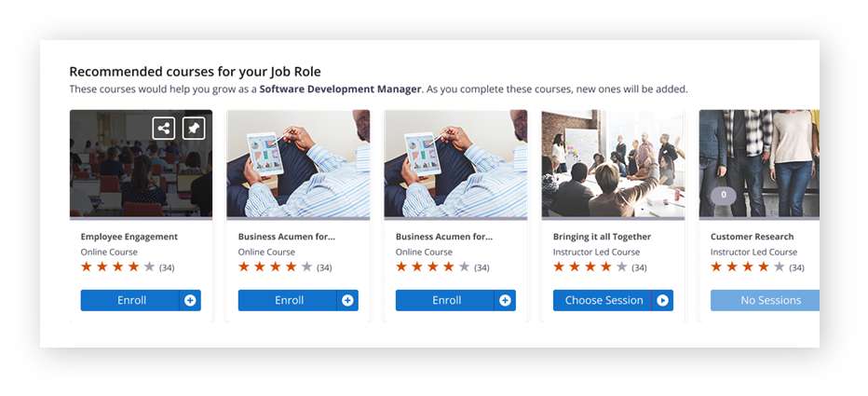This screenshot has width=868, height=396.
Task: Click the share icon on Employee Engagement card
Action: coord(164,129)
